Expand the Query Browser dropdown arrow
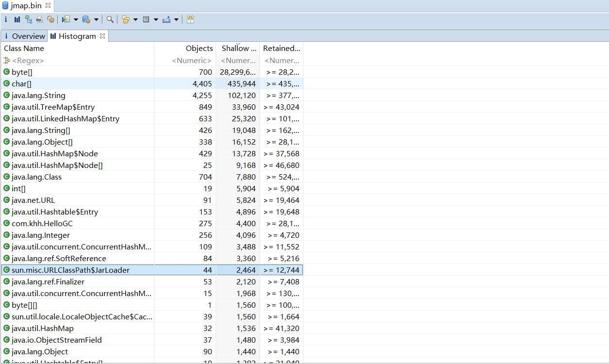Screen dimensions: 609x364 point(96,19)
